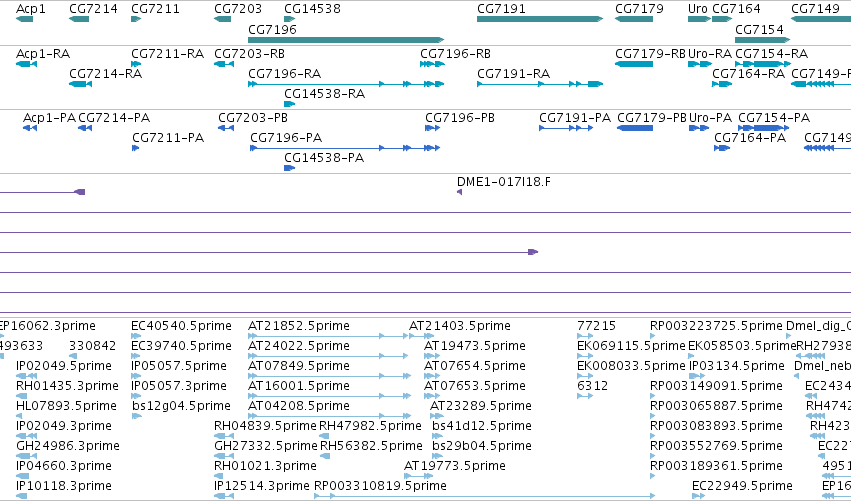
Task: Click the EK069115.5prime EST label
Action: (x=631, y=346)
